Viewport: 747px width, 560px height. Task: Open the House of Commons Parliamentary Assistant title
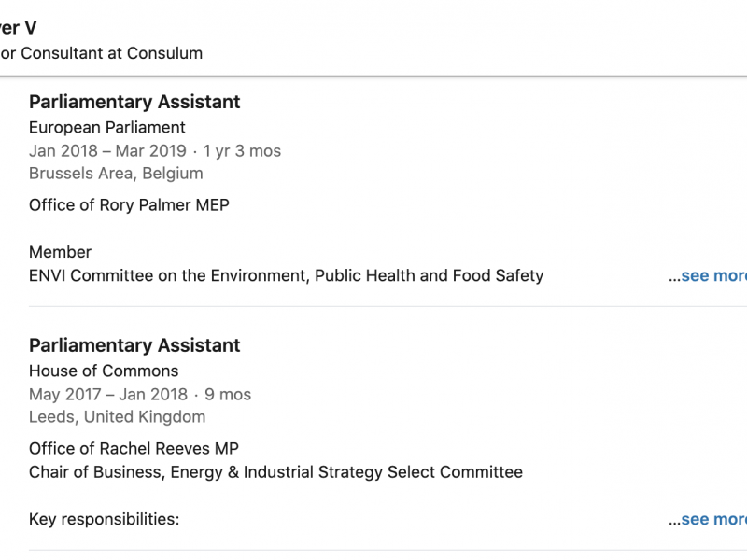pyautogui.click(x=134, y=346)
